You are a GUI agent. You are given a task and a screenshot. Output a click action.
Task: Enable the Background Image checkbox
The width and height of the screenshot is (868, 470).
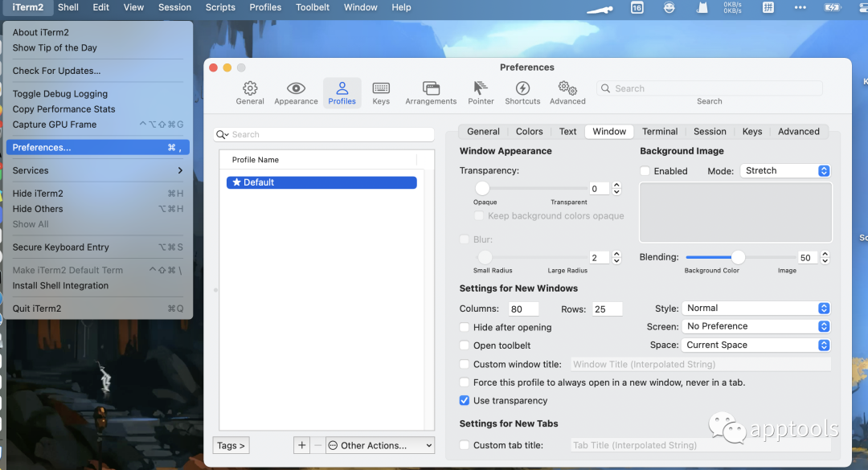click(645, 171)
